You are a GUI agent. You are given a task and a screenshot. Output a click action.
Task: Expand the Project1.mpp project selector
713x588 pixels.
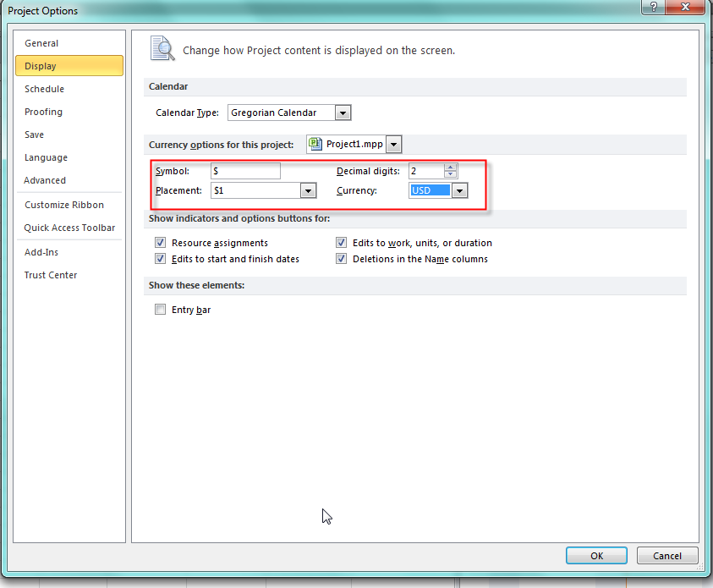click(394, 145)
